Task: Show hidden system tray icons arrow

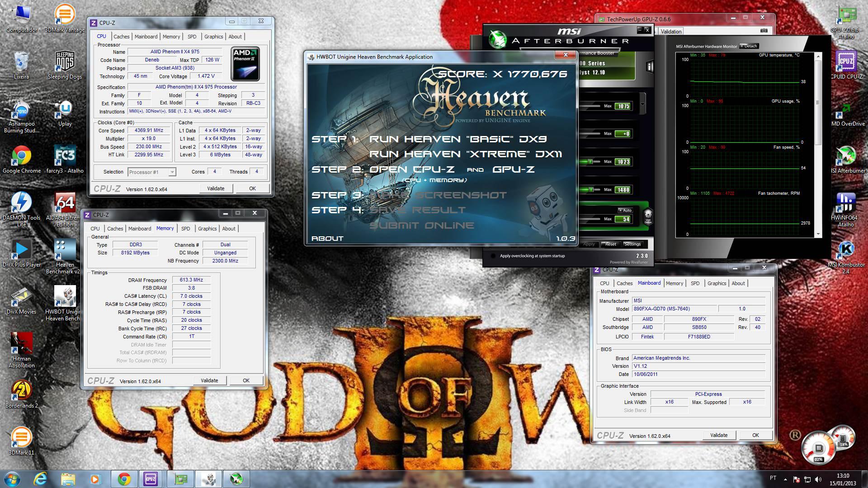Action: pos(785,479)
